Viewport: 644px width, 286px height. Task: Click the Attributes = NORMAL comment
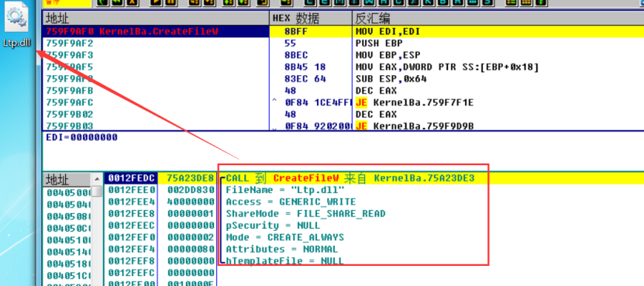282,249
